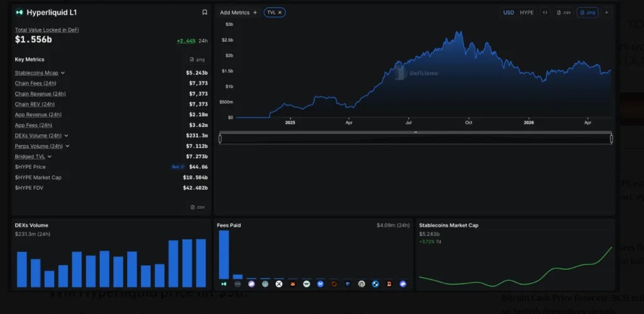
Task: Expand the Stablecoins Mcap metric row
Action: click(x=63, y=73)
